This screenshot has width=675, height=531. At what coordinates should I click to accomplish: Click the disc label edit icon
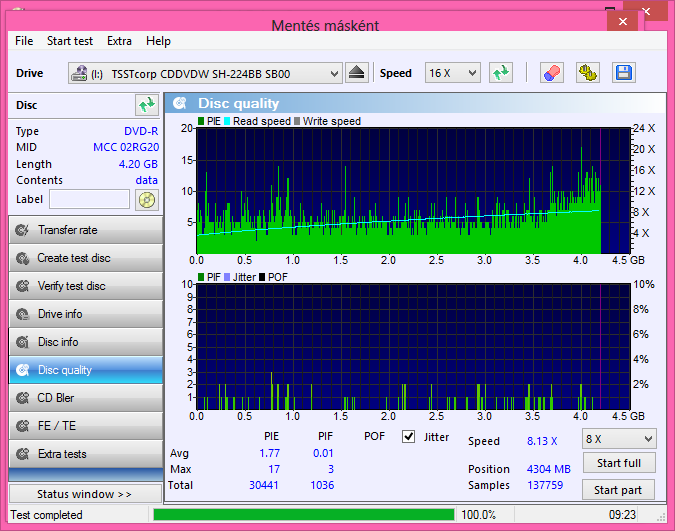(147, 199)
